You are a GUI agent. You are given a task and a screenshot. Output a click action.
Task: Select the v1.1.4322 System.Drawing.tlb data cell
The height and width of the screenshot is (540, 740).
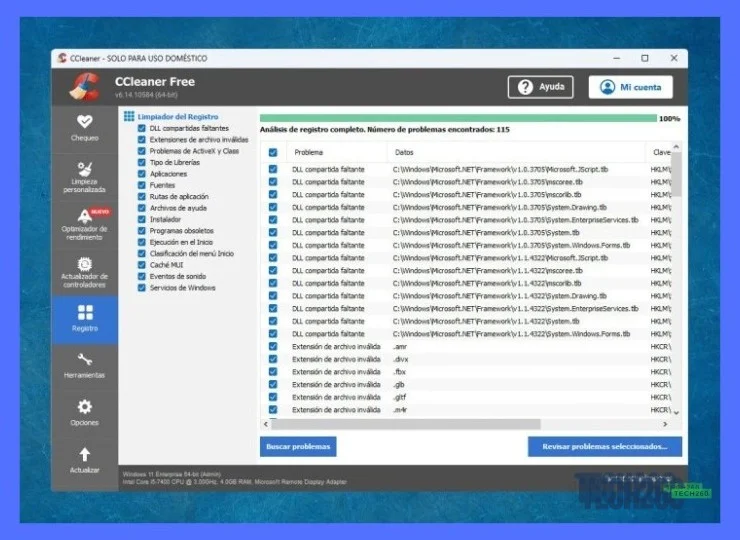[x=499, y=296]
